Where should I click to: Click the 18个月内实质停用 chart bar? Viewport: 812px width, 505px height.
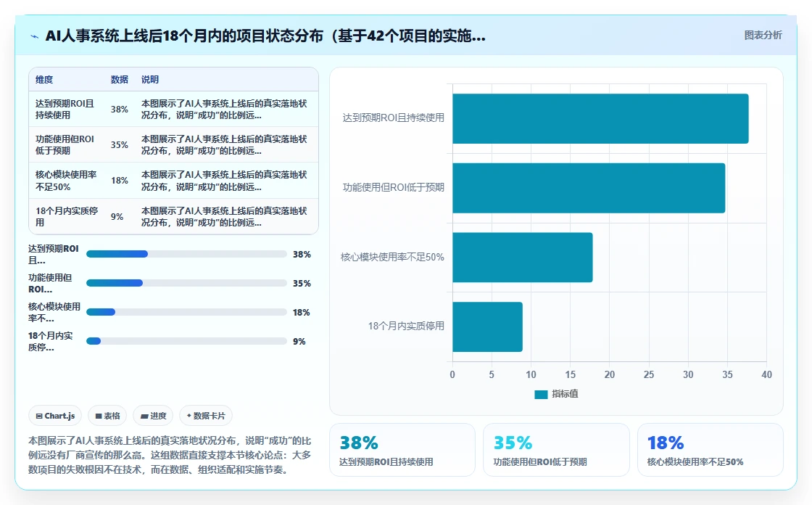click(x=487, y=327)
